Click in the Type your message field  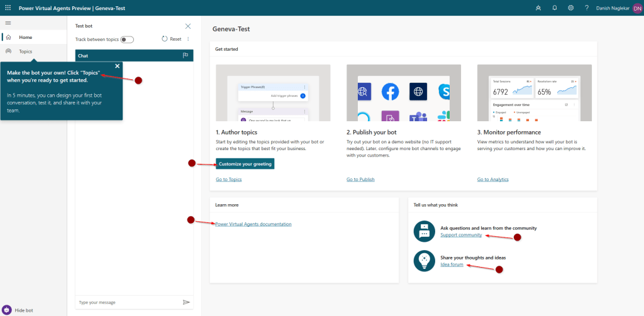coord(126,302)
